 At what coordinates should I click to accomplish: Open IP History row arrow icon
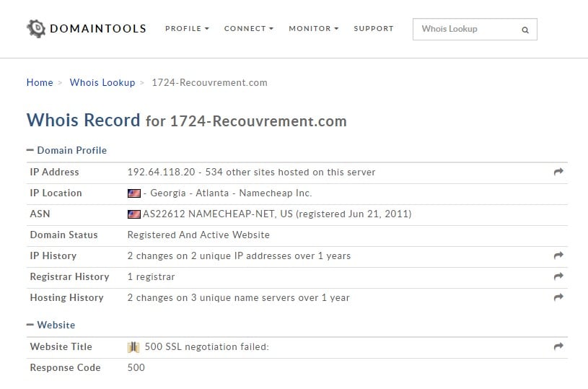coord(558,255)
